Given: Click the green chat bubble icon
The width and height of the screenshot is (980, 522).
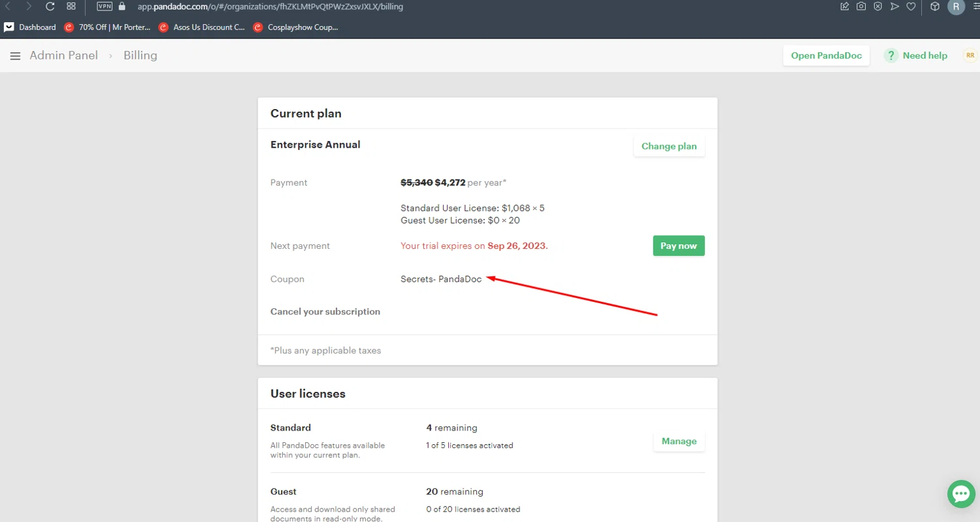Looking at the screenshot, I should click(961, 494).
